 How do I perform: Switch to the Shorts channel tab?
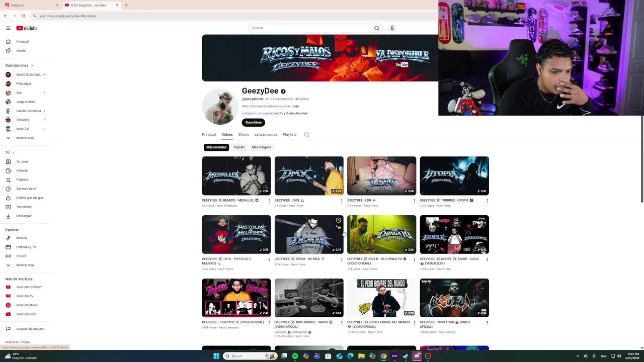244,135
